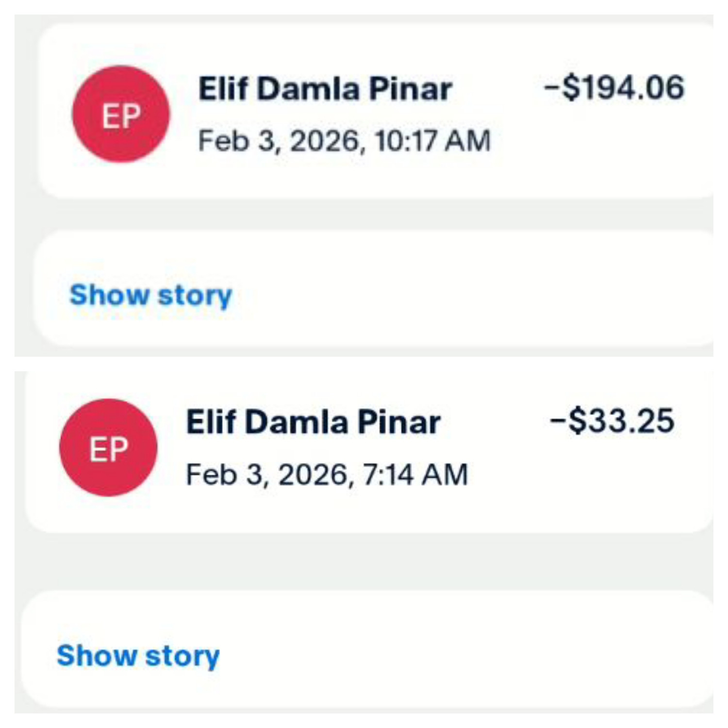Click the "7:14 AM" time text

[415, 474]
